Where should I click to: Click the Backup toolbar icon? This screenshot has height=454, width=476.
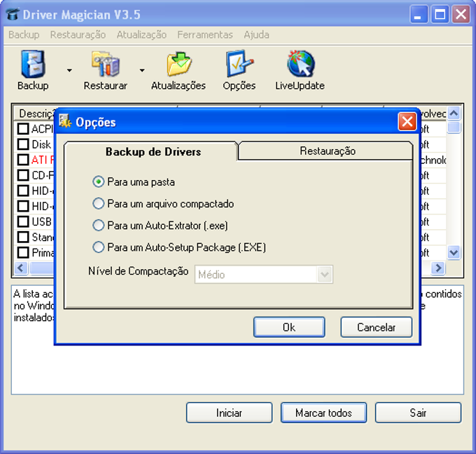[33, 64]
